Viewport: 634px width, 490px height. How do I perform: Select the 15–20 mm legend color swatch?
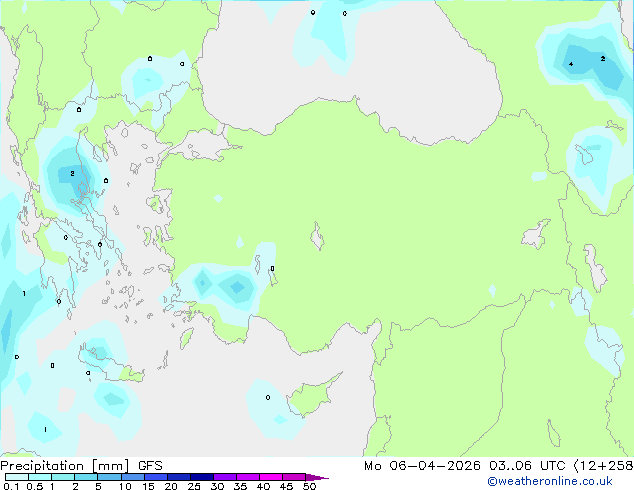[155, 477]
